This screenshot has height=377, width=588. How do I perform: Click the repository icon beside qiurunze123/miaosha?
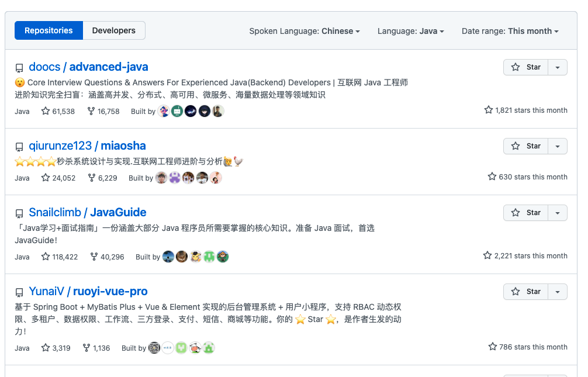pos(19,146)
